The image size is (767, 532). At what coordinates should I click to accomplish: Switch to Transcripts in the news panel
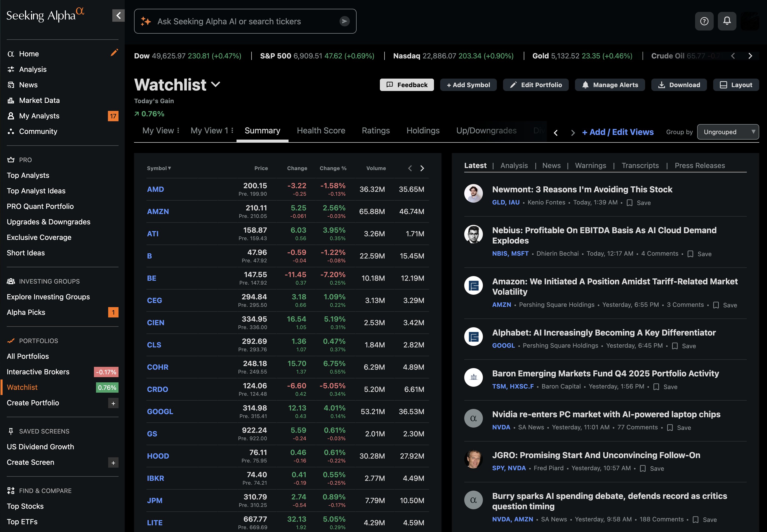coord(640,165)
